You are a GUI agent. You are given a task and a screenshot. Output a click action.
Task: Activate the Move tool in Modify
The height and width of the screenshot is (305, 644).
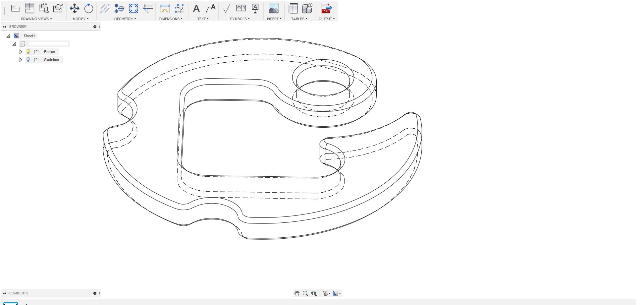[x=75, y=8]
